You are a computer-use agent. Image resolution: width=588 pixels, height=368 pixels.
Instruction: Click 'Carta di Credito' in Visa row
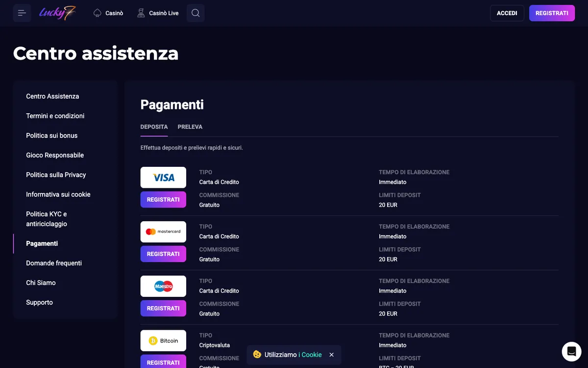tap(219, 182)
